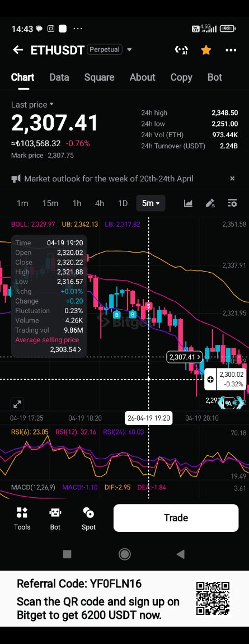Open the Square tab
This screenshot has width=249, height=644.
99,77
